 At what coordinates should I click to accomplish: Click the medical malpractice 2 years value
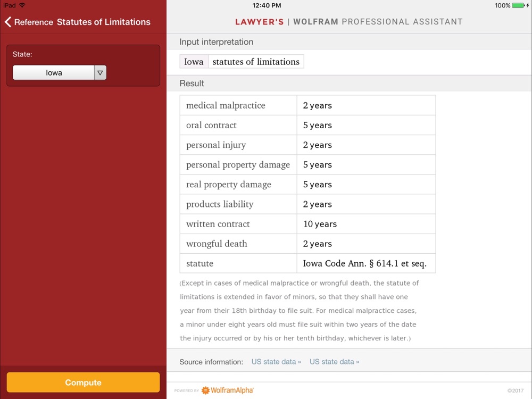click(317, 105)
